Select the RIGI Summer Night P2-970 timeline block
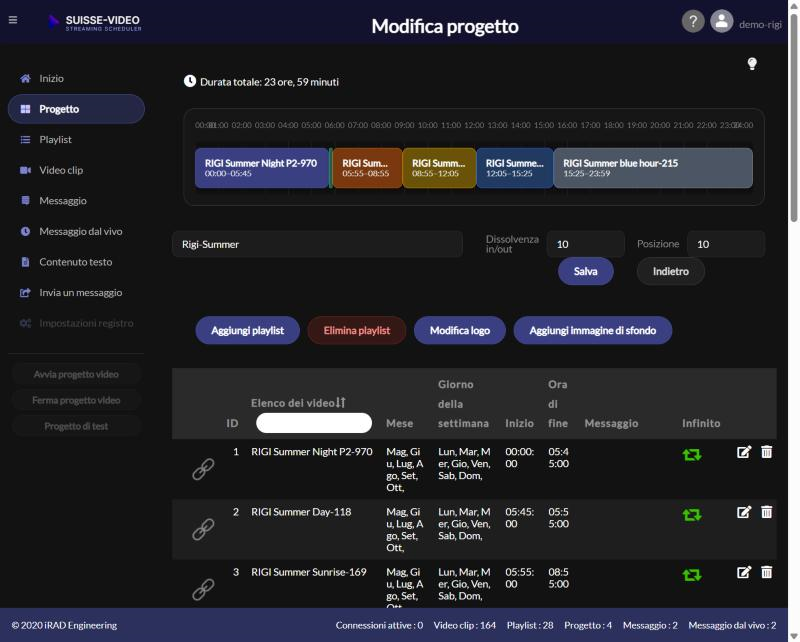Screen dimensions: 800x642 click(262, 168)
